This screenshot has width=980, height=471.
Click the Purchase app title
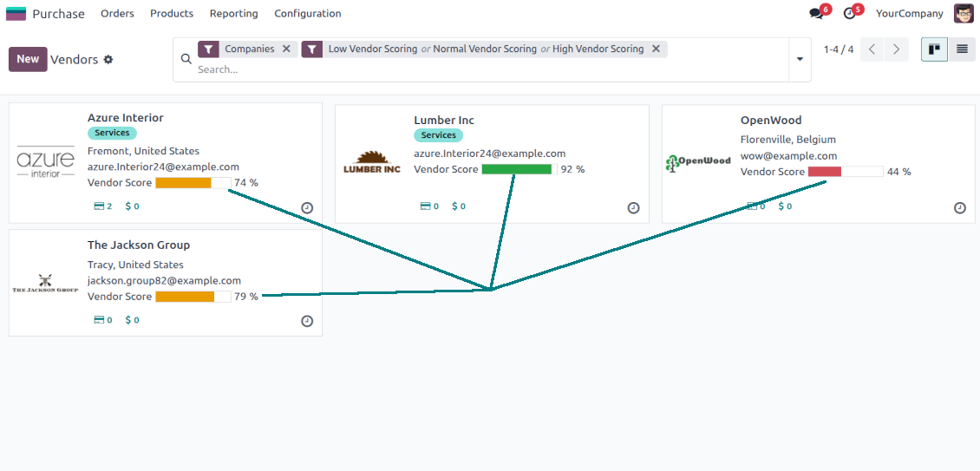coord(58,14)
